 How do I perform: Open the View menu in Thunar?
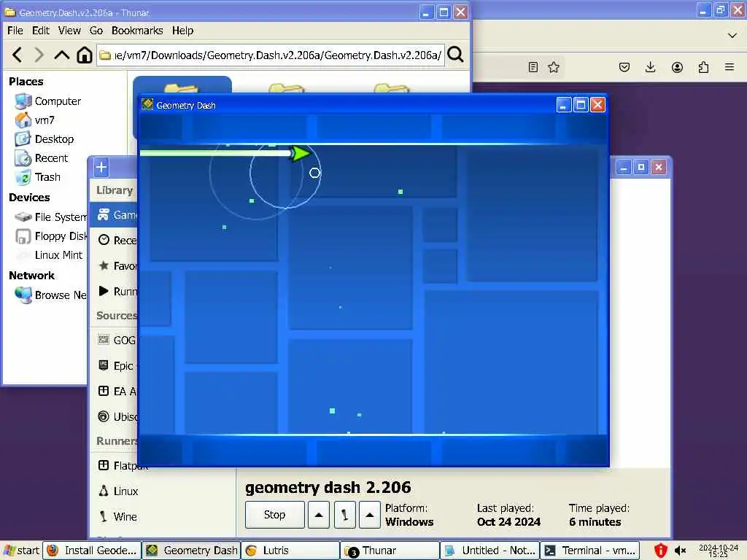(x=69, y=31)
